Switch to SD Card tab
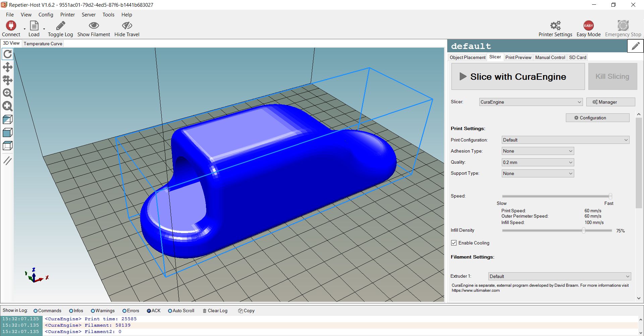Viewport: 644px width, 336px height. coord(578,57)
